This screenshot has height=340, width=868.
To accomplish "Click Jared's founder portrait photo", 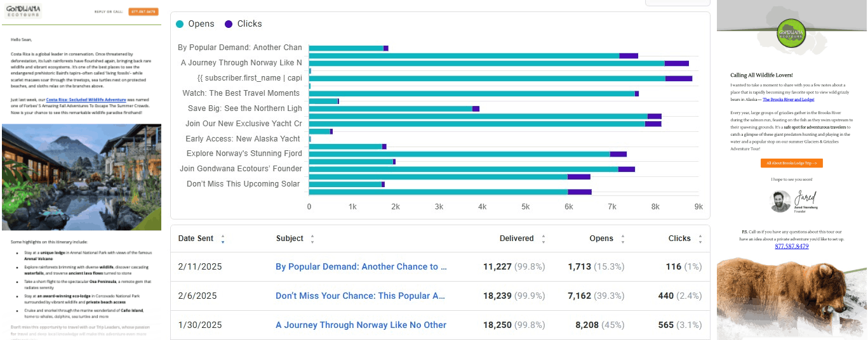I will pyautogui.click(x=780, y=201).
